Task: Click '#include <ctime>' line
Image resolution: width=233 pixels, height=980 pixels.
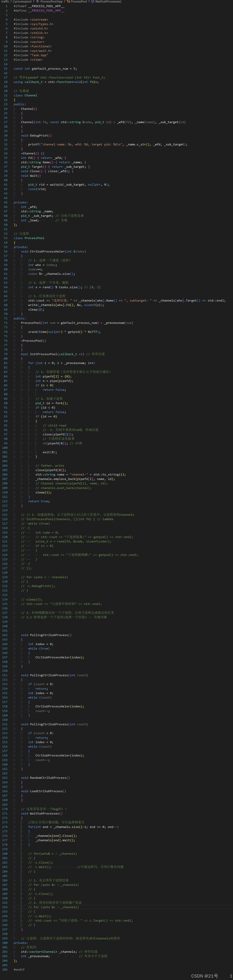Action: pyautogui.click(x=28, y=60)
